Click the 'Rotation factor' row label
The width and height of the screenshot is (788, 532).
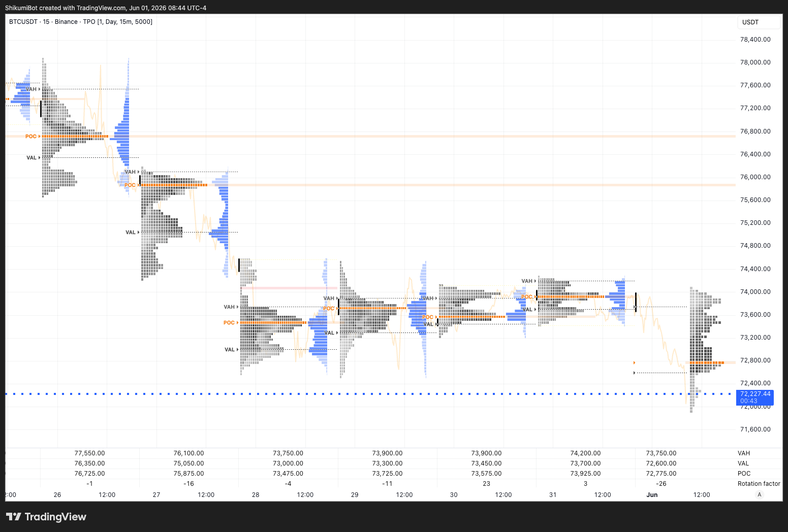[759, 484]
